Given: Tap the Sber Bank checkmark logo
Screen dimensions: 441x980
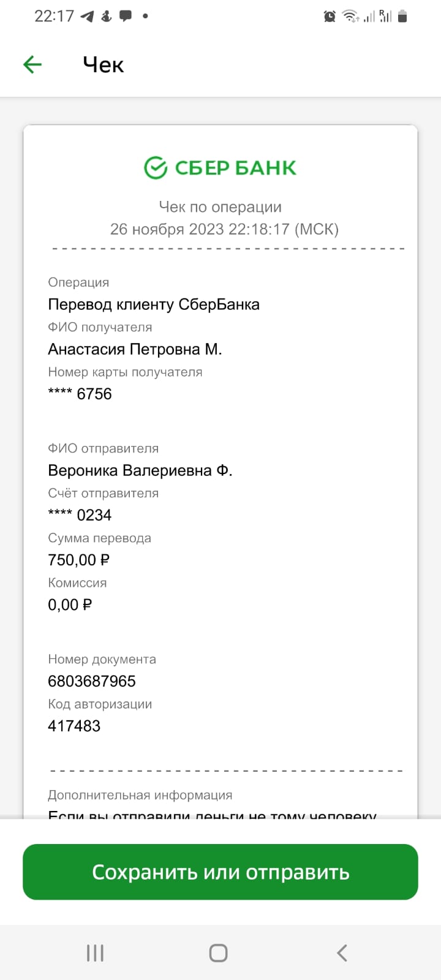Looking at the screenshot, I should pyautogui.click(x=156, y=167).
